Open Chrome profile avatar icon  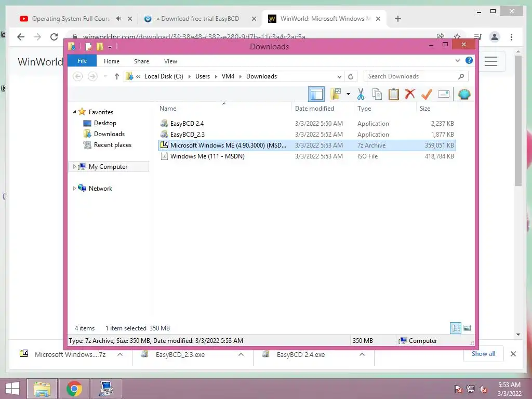[495, 37]
